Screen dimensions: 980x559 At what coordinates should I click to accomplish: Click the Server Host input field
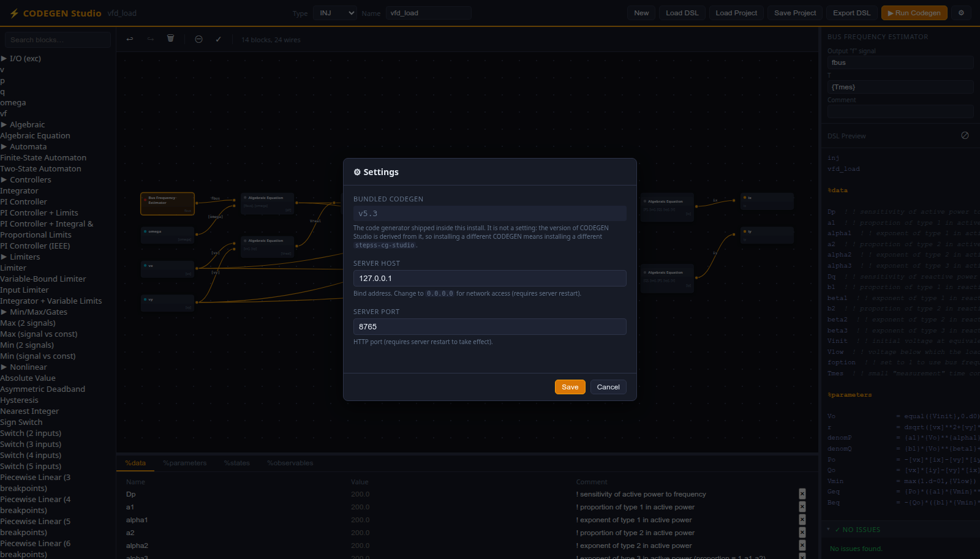click(490, 278)
